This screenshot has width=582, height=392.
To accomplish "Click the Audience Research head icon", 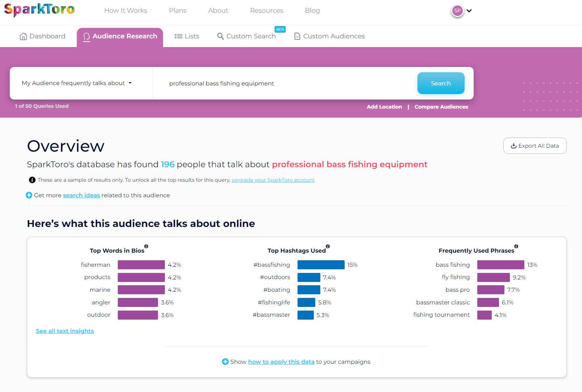I will point(87,37).
